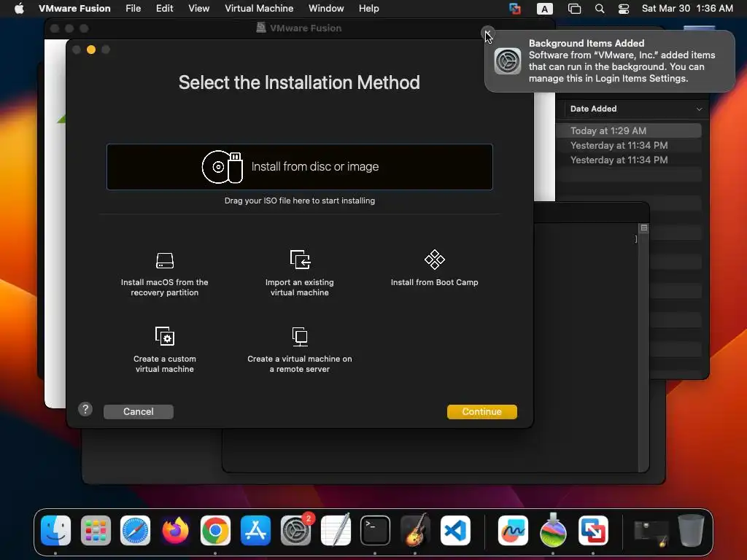The height and width of the screenshot is (560, 747).
Task: Click the Cancel button
Action: point(138,411)
